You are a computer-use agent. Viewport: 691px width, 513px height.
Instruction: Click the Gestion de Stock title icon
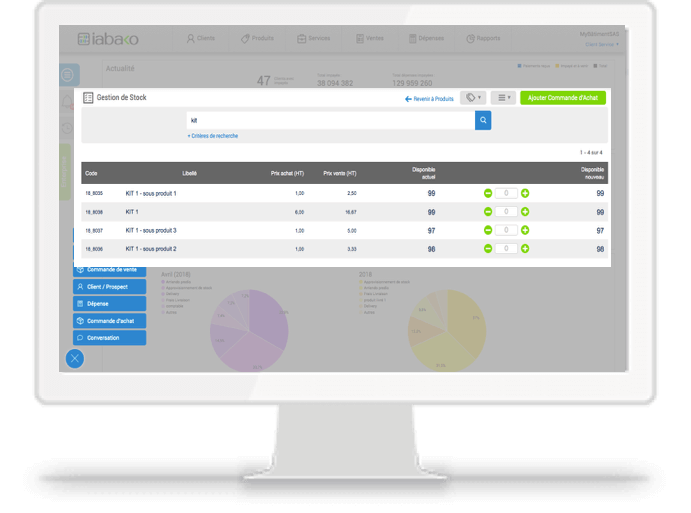pos(88,98)
